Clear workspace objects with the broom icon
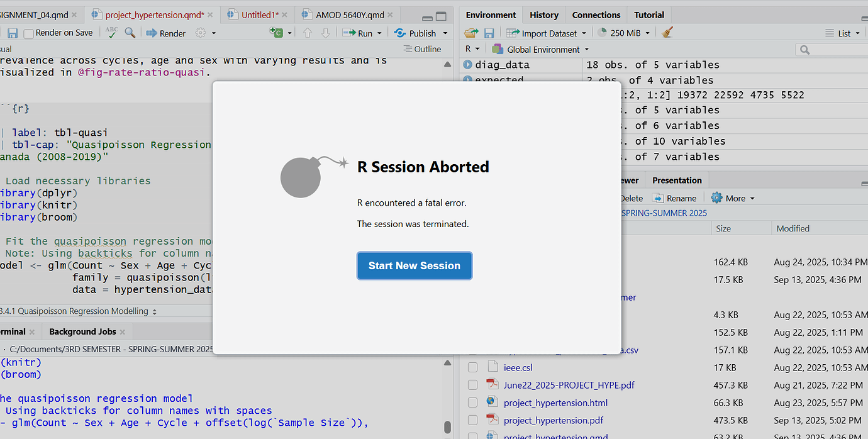Screen dimensions: 868x439 (x=668, y=33)
